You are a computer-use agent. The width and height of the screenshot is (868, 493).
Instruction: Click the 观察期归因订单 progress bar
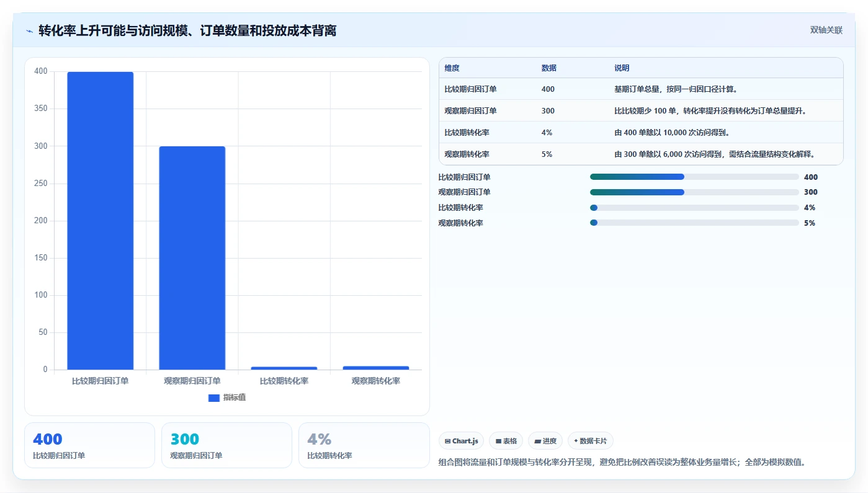pyautogui.click(x=694, y=192)
